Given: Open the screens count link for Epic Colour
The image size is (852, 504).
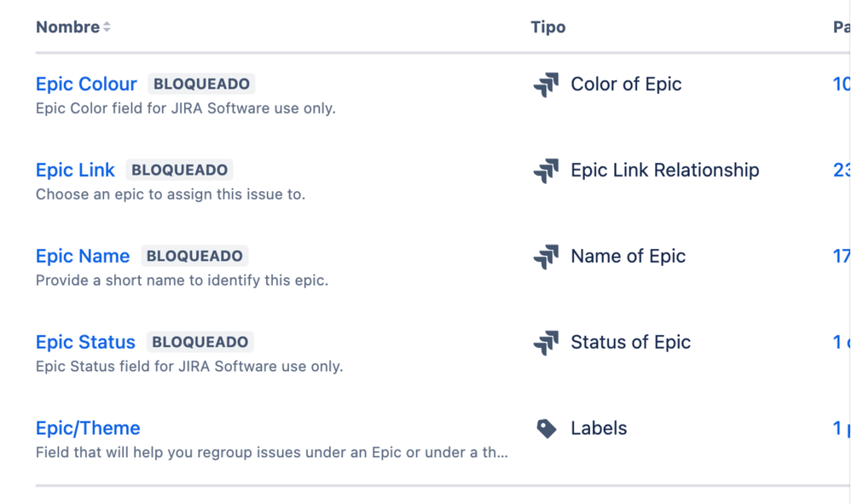Looking at the screenshot, I should (x=842, y=84).
